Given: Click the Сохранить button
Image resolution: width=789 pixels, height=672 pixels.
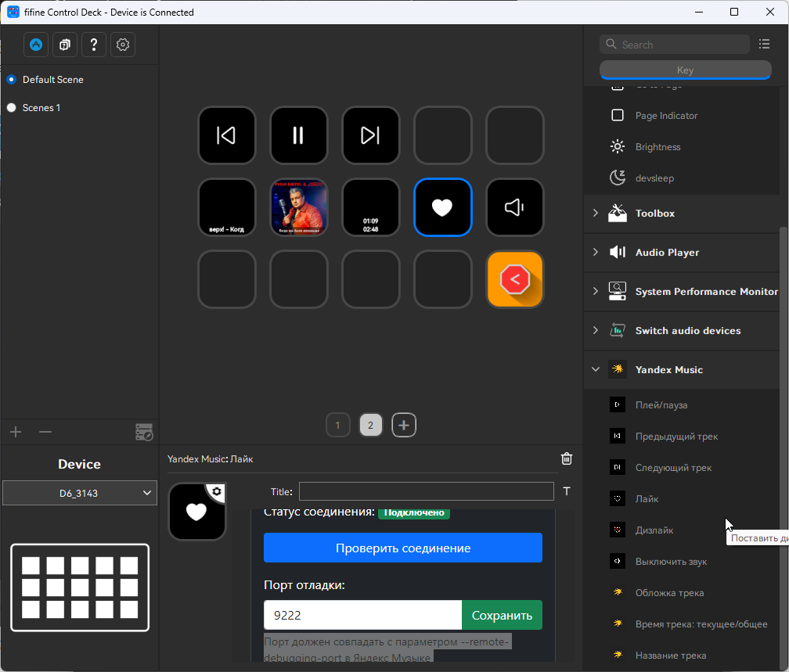Looking at the screenshot, I should [502, 615].
